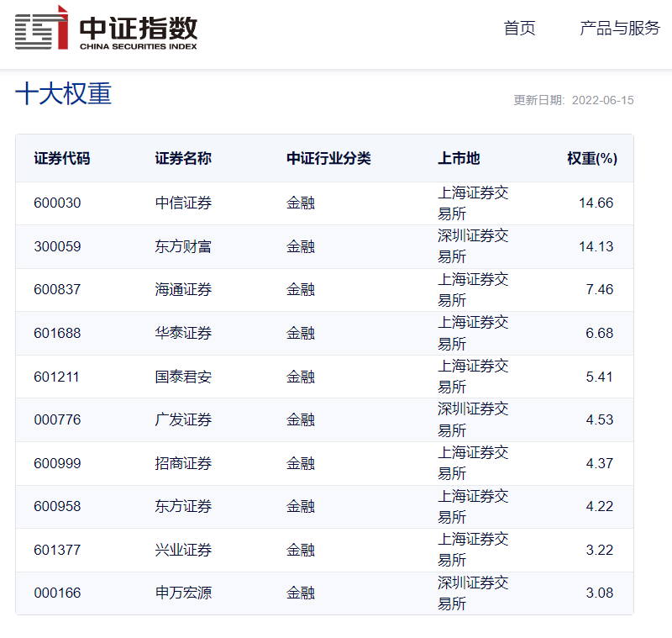Click 深圳证券交易所 in 东方财富 row
672x638 pixels.
coord(473,246)
